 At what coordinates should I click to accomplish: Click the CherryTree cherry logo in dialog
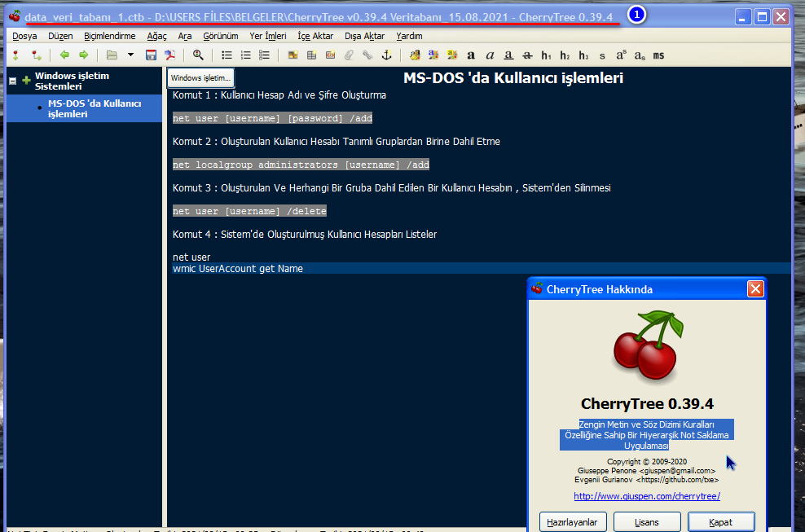[x=648, y=346]
